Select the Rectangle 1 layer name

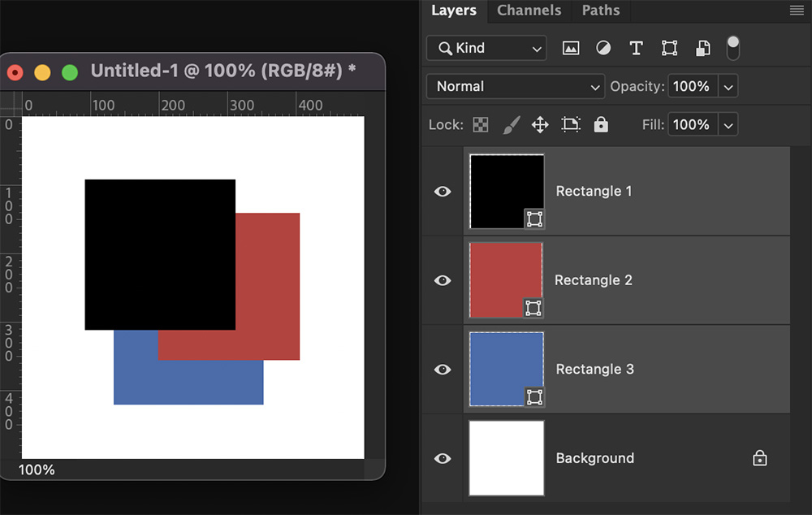point(594,191)
